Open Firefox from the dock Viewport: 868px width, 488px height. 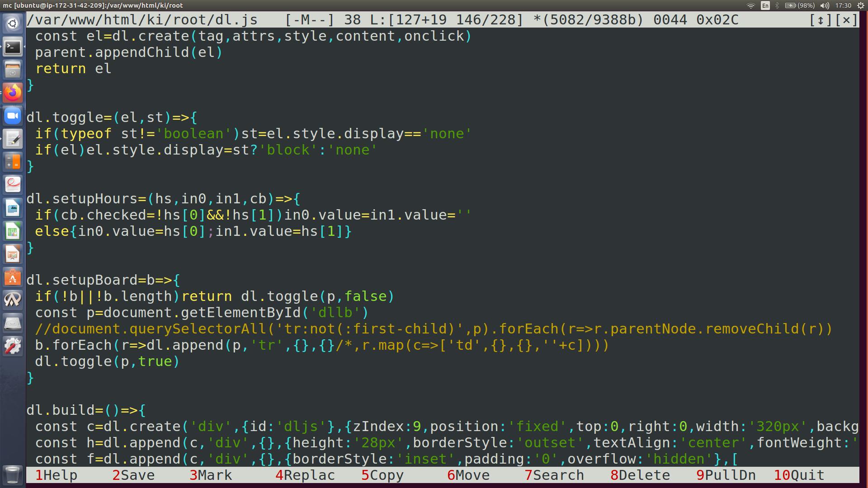click(x=13, y=93)
